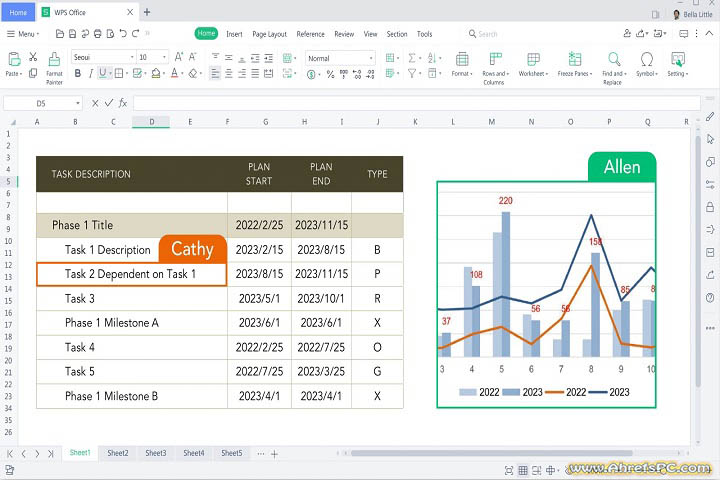Open the AutoSum sigma function
Image resolution: width=720 pixels, height=480 pixels.
click(x=412, y=58)
